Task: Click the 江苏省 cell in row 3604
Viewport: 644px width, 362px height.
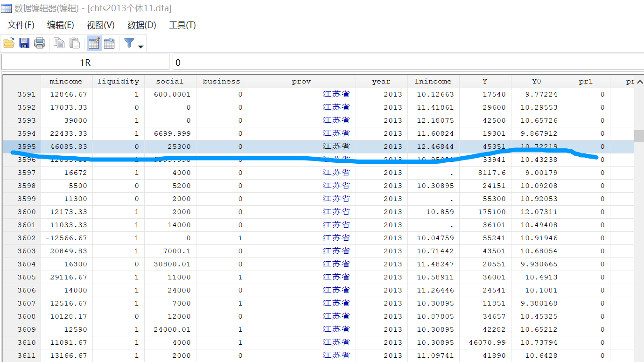Action: click(301, 264)
